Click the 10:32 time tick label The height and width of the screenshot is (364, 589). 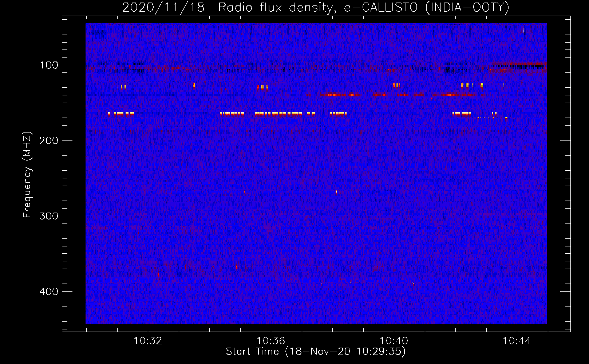pyautogui.click(x=148, y=341)
